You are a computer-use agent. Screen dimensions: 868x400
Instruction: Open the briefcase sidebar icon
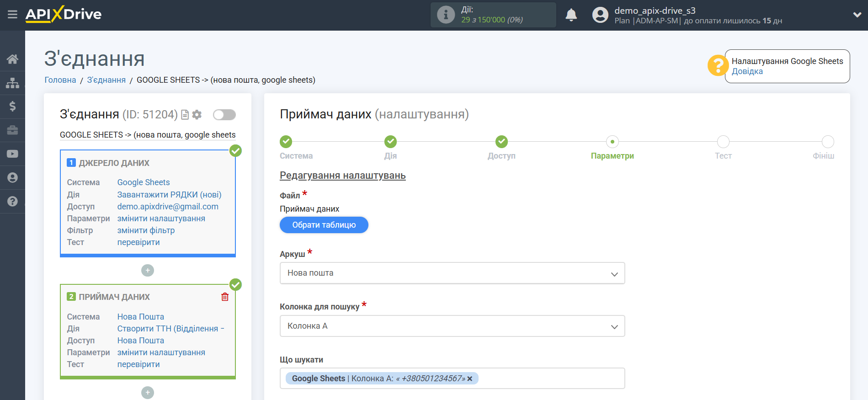click(12, 130)
